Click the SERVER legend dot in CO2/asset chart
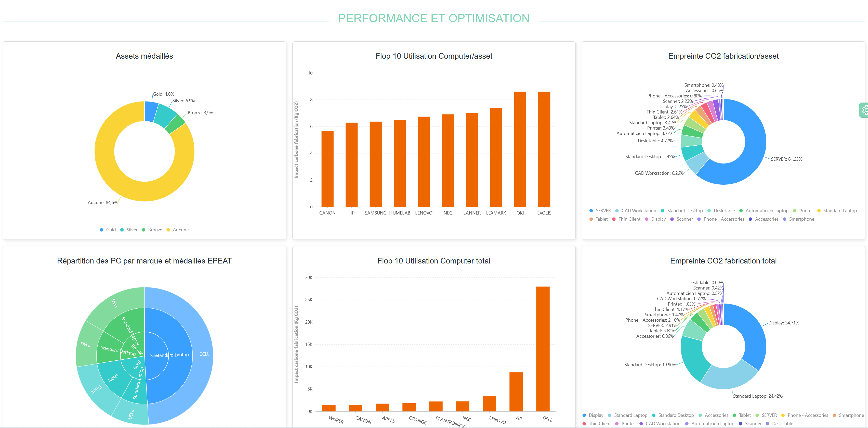The image size is (868, 428). tap(591, 211)
